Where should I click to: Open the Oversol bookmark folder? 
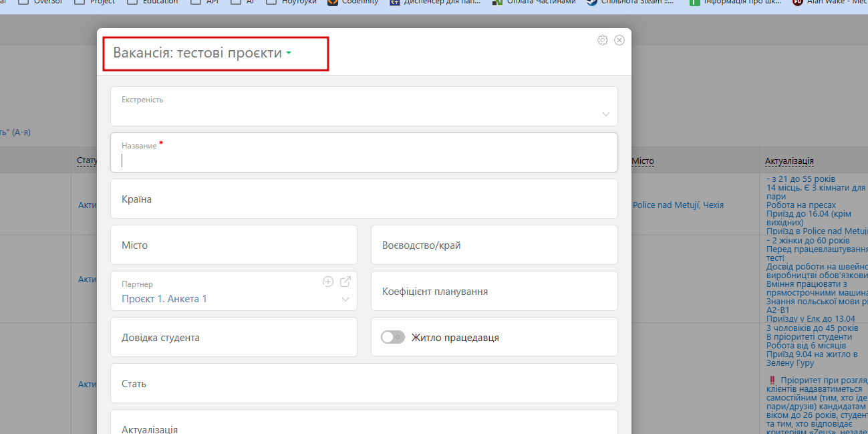(39, 3)
